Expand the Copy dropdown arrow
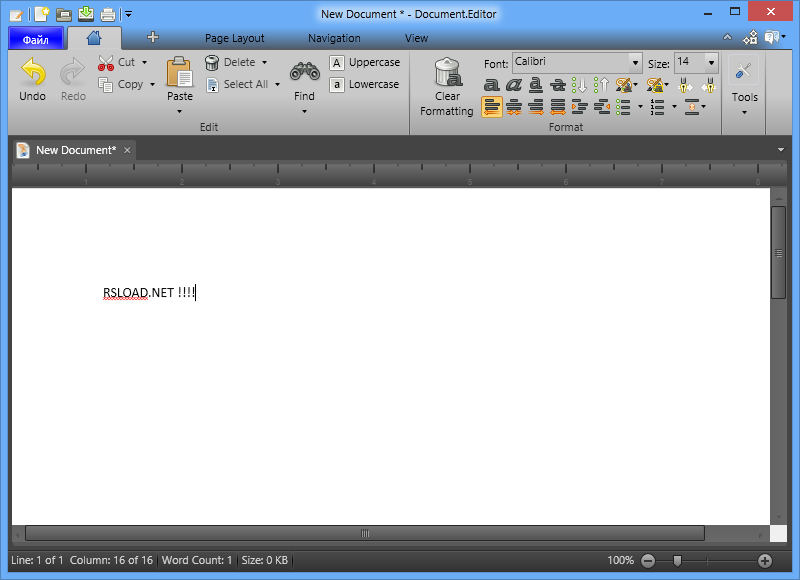Viewport: 800px width, 580px height. point(153,85)
